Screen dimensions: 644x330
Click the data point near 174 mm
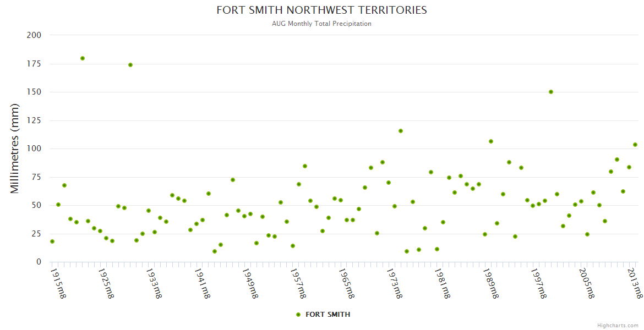(130, 65)
